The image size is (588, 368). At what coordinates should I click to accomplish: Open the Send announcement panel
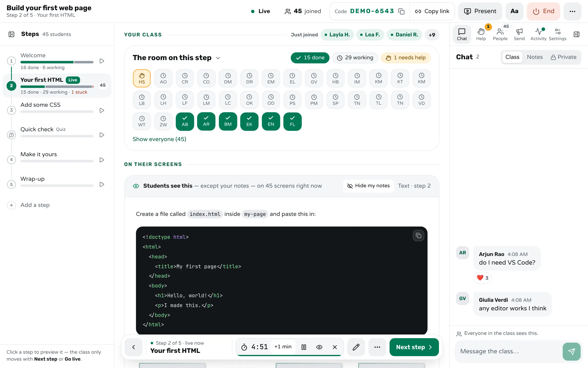(x=519, y=34)
